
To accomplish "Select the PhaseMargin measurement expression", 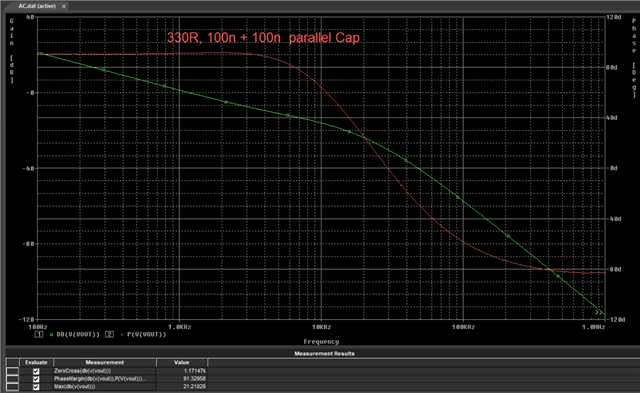I will coord(100,379).
